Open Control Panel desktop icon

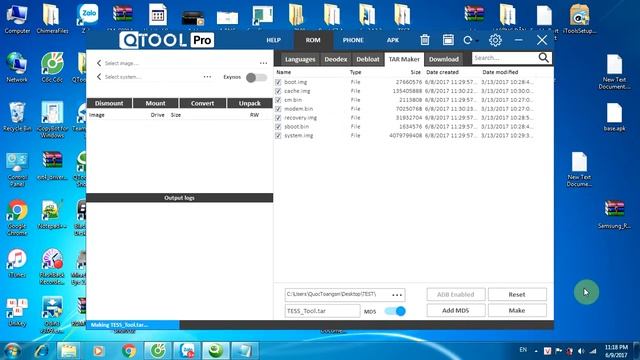click(x=17, y=169)
